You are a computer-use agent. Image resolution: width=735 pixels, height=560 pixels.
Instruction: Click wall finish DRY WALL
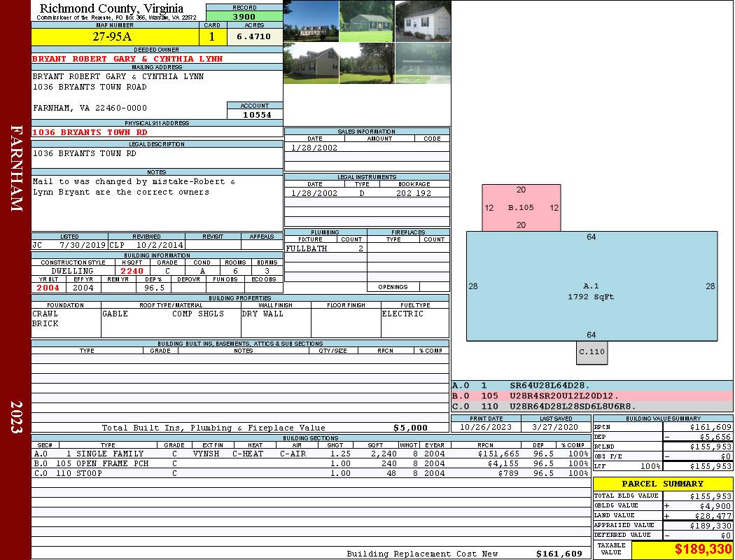click(262, 314)
